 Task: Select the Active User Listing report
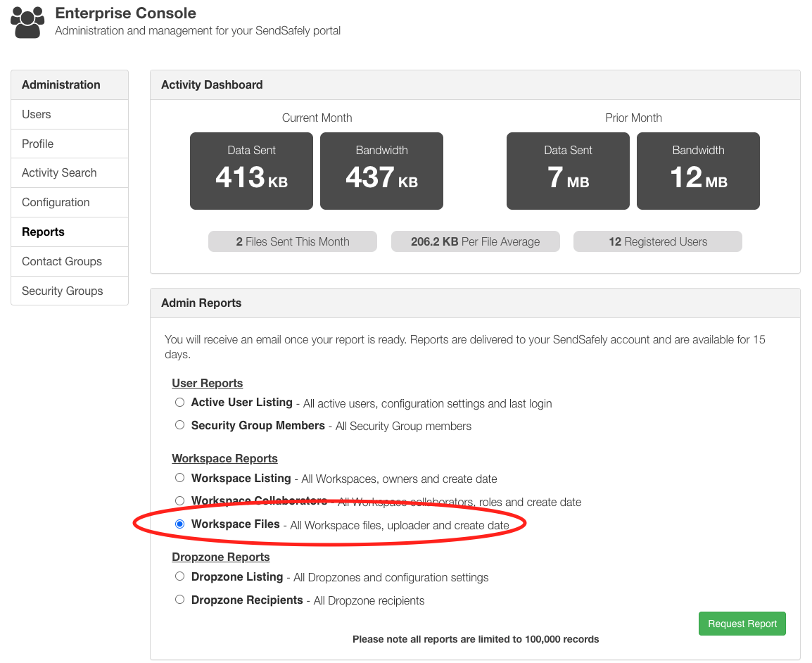coord(179,403)
